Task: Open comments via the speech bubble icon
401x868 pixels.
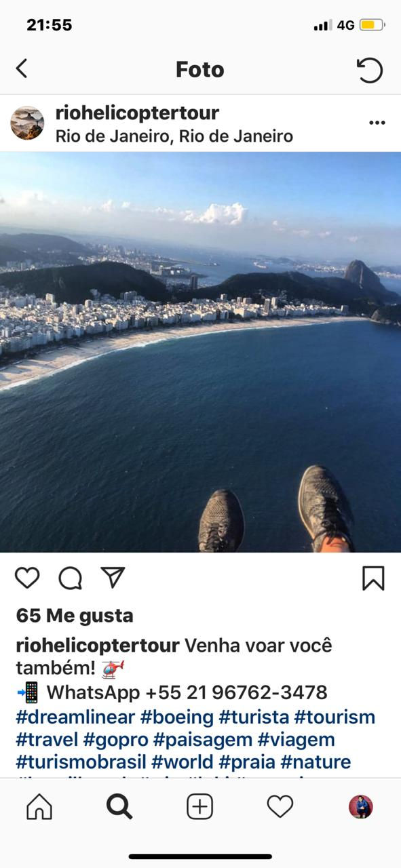Action: (70, 578)
